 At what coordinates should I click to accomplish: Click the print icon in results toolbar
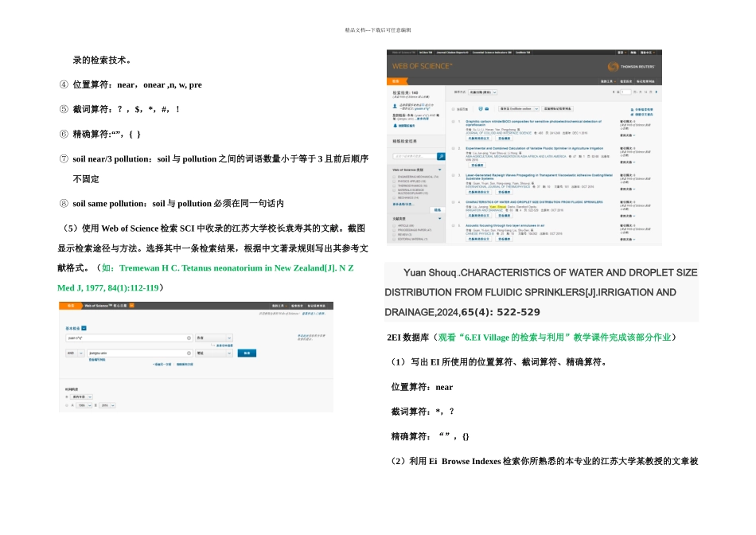point(481,108)
